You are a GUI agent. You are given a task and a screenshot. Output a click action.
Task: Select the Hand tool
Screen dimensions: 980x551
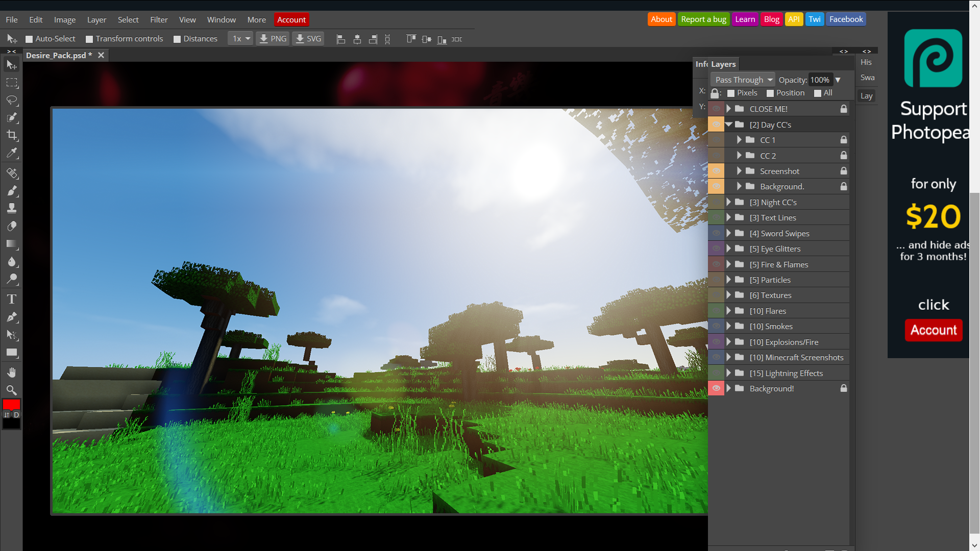pyautogui.click(x=12, y=372)
